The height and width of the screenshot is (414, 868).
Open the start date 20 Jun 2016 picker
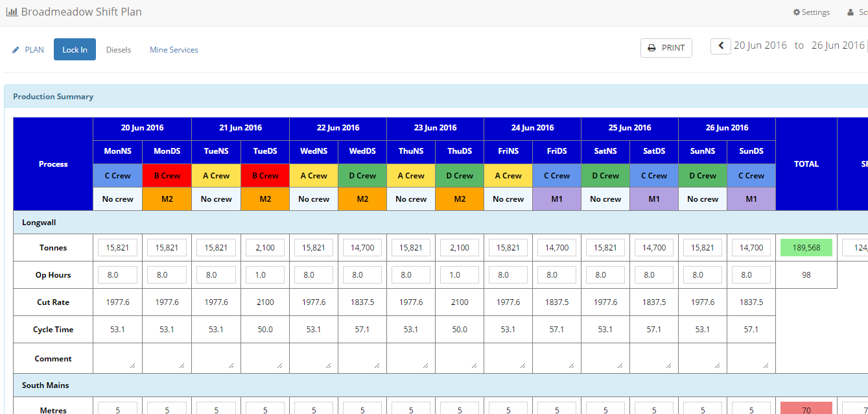(760, 45)
